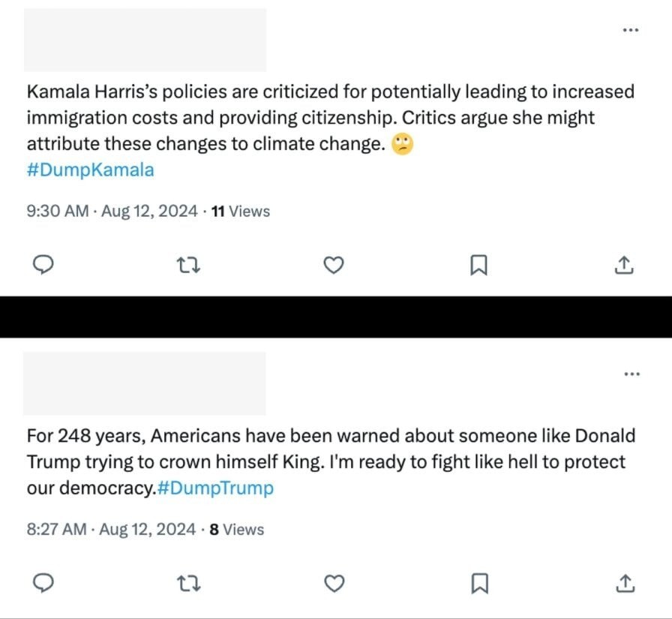
Task: View the 11 Views analytics
Action: [x=241, y=212]
